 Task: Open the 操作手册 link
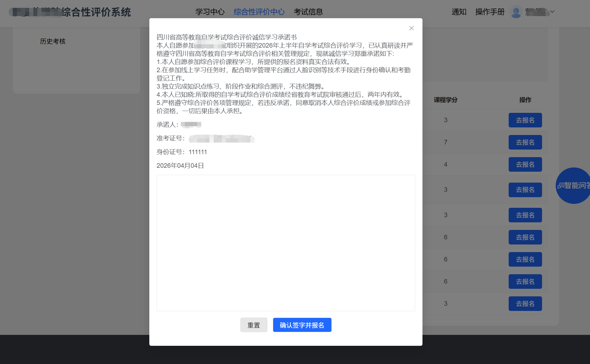coord(490,12)
